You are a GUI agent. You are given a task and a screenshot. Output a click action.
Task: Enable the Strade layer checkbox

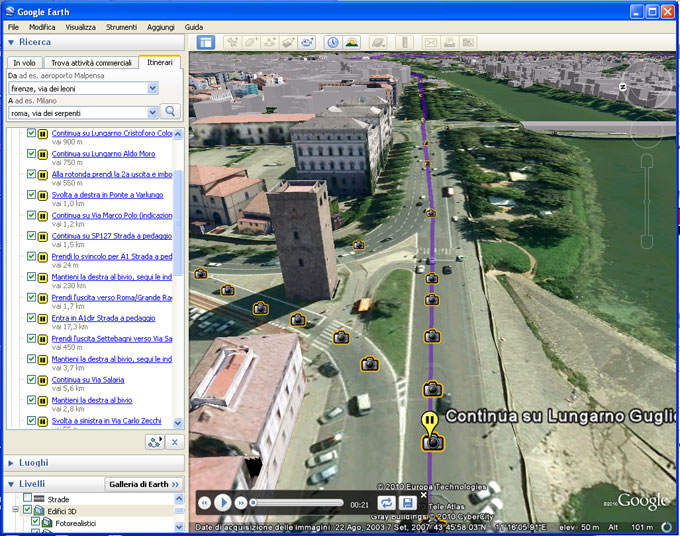pos(27,498)
